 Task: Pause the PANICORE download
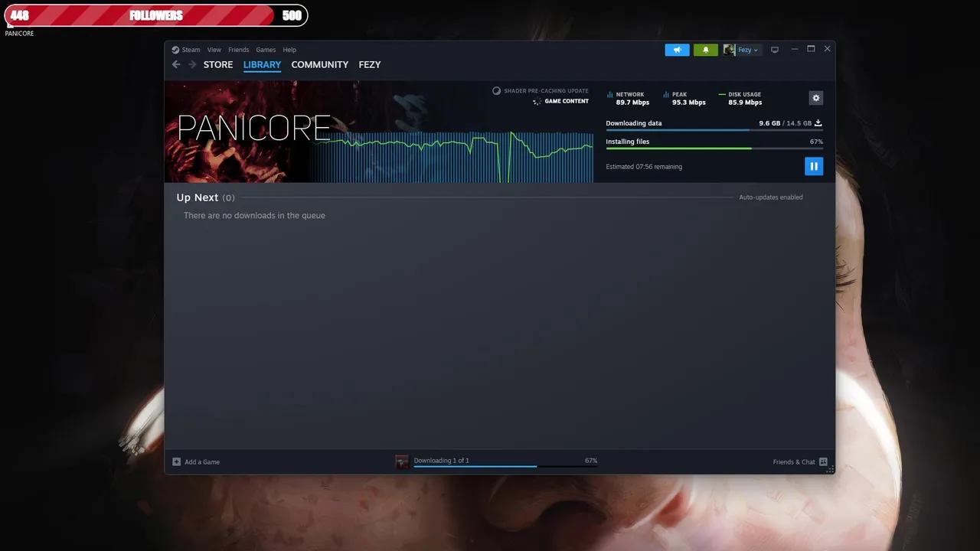814,166
